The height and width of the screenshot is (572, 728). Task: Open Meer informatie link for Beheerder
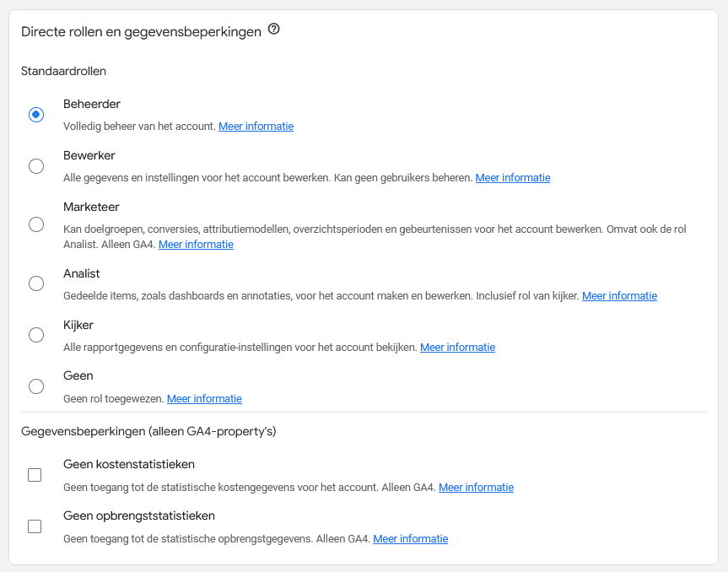(256, 127)
